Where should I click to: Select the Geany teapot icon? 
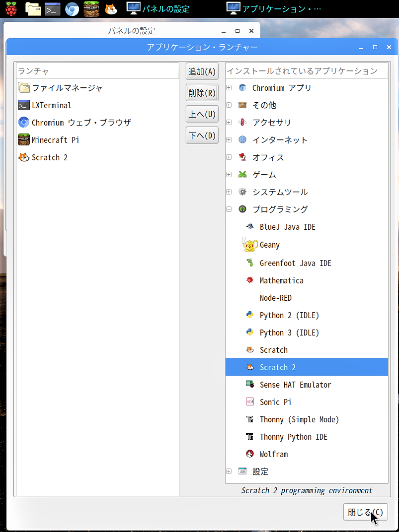[250, 245]
